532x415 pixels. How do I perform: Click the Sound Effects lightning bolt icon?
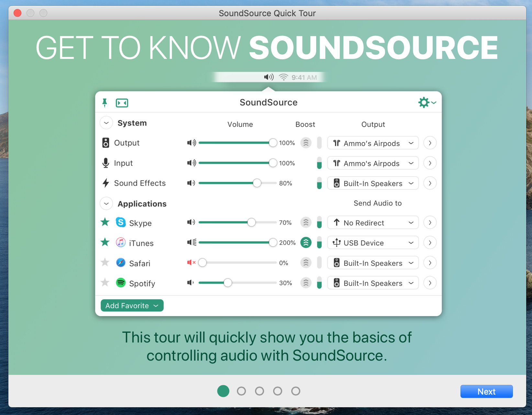tap(106, 183)
